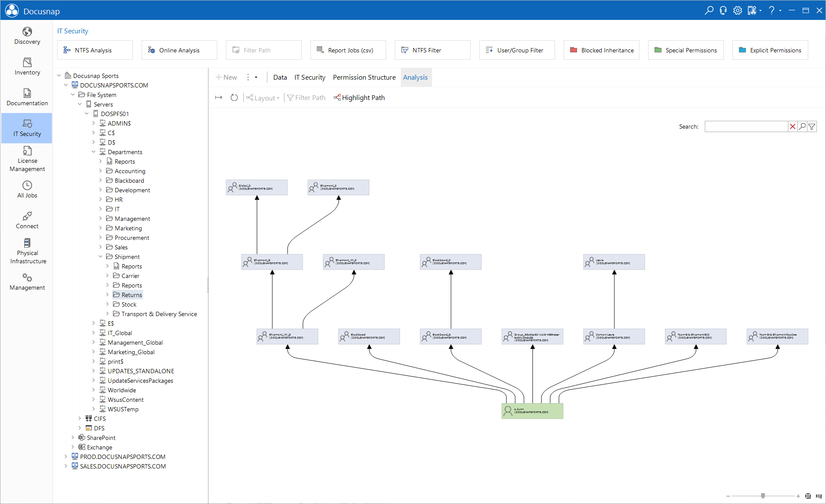
Task: Open the three-dot more options menu
Action: click(248, 77)
